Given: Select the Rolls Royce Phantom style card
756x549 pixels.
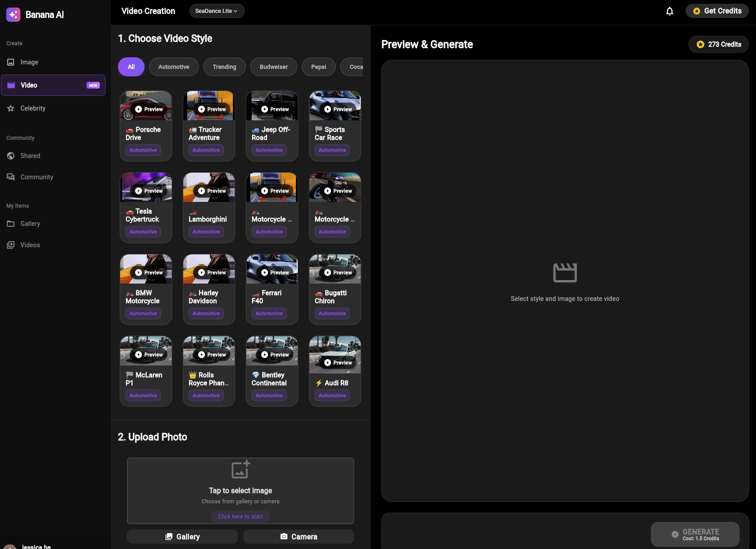Looking at the screenshot, I should pos(209,371).
